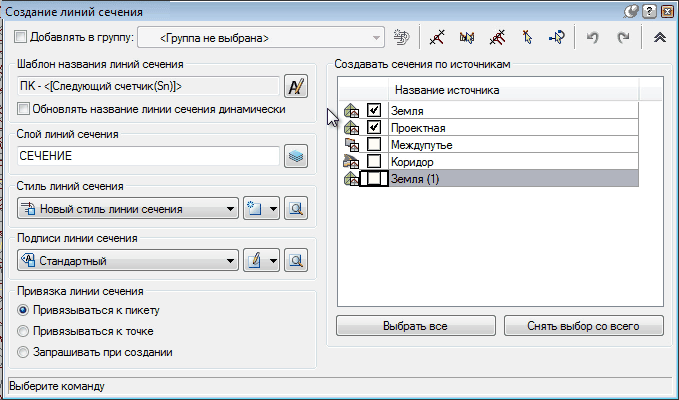Check Обновлять название линии сечения динамически
Screen dimensions: 679x400
tap(24, 109)
